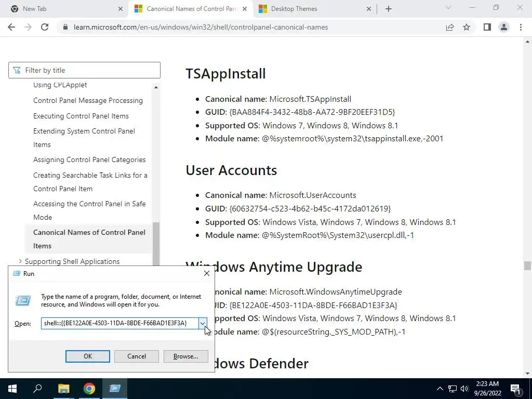Close the Canonical Names tab
This screenshot has height=399, width=532.
coord(244,9)
